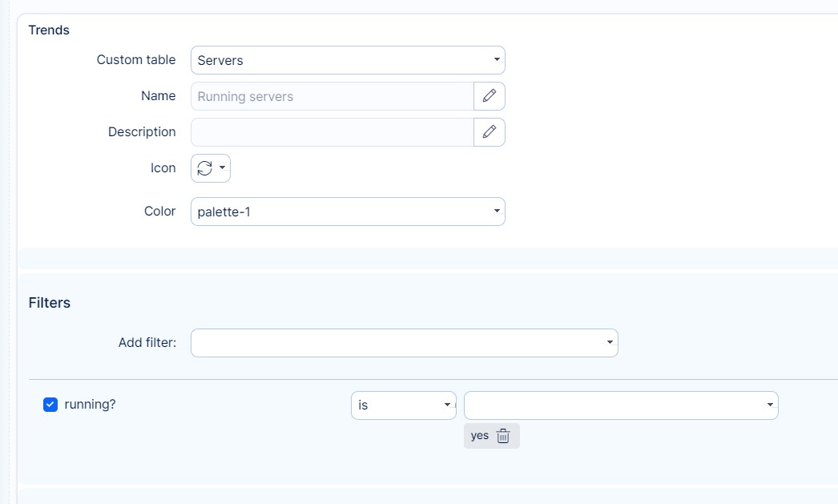This screenshot has height=504, width=838.
Task: Click the 'running?' filter label text
Action: tap(90, 405)
